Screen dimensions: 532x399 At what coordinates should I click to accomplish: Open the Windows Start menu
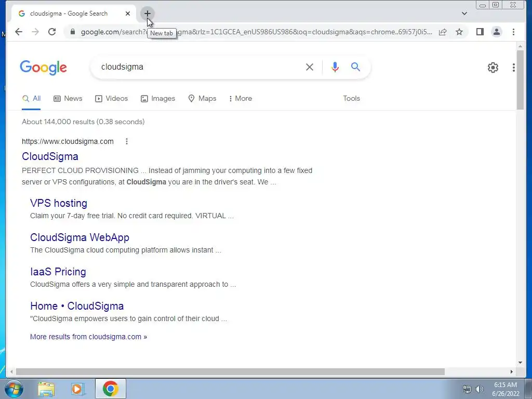coord(14,389)
